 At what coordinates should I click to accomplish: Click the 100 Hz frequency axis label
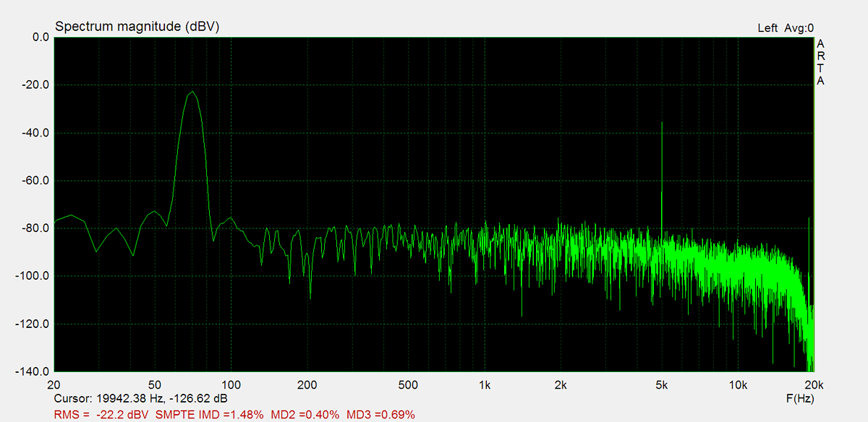(231, 384)
